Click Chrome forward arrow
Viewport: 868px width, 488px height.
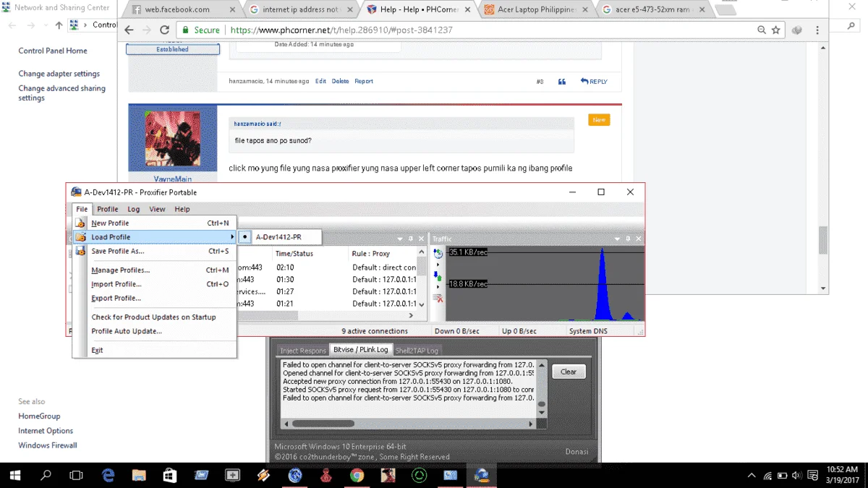(x=148, y=30)
